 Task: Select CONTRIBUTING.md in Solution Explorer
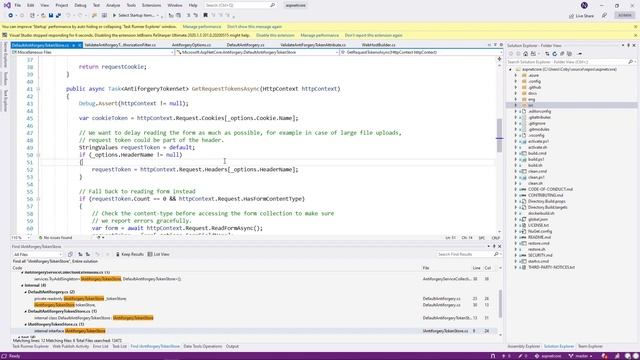545,195
